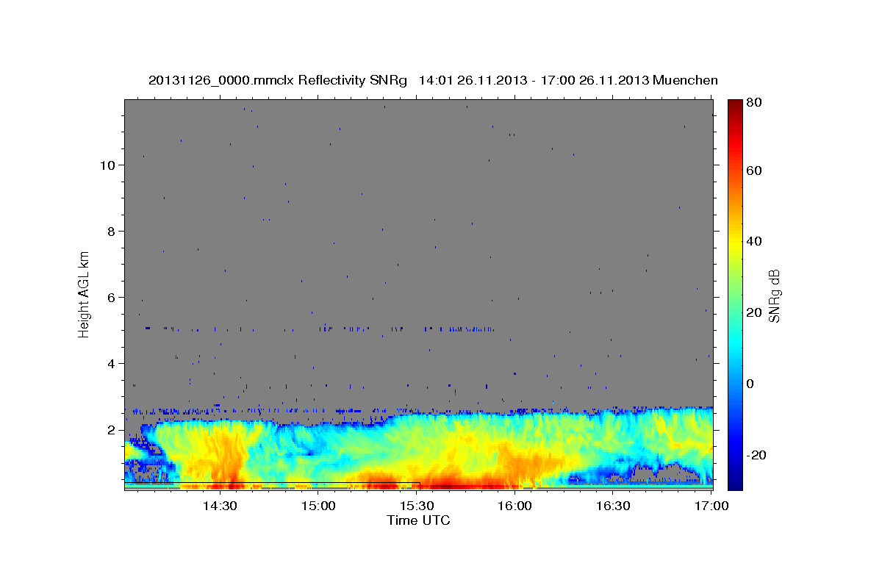Click the 16:00 time tick label
This screenshot has height=588, width=882.
coord(514,506)
